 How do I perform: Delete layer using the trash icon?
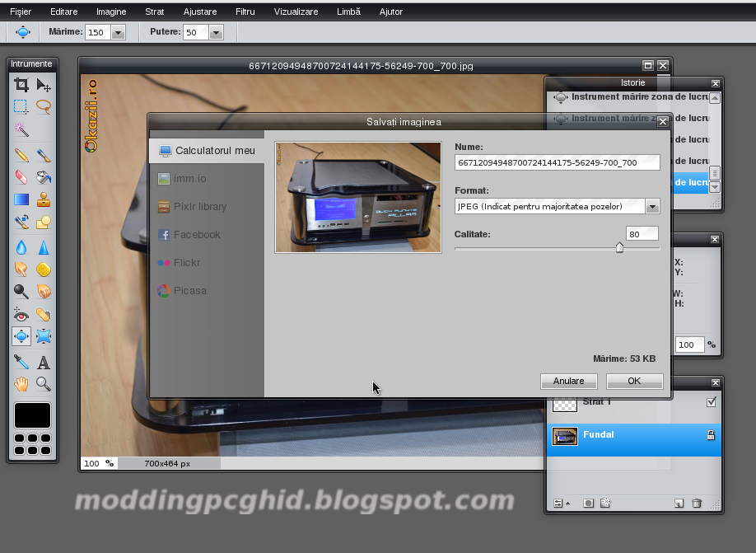tap(697, 502)
